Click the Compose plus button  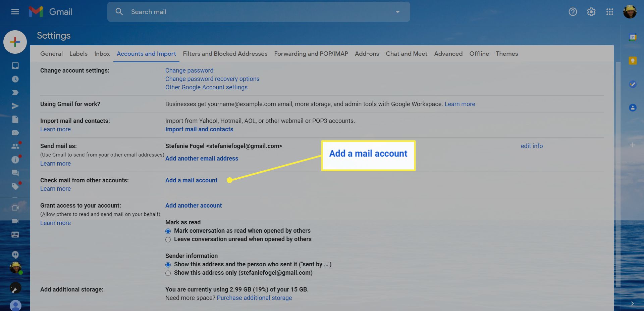(15, 42)
